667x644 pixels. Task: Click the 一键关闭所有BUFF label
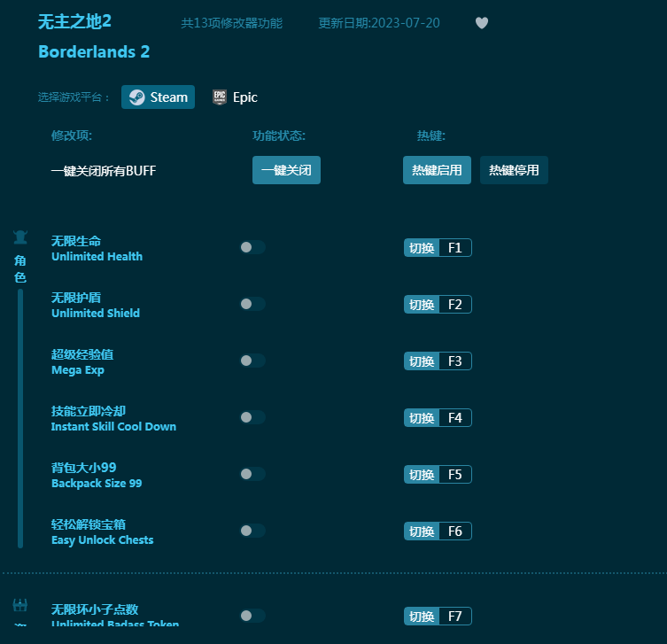pos(104,171)
